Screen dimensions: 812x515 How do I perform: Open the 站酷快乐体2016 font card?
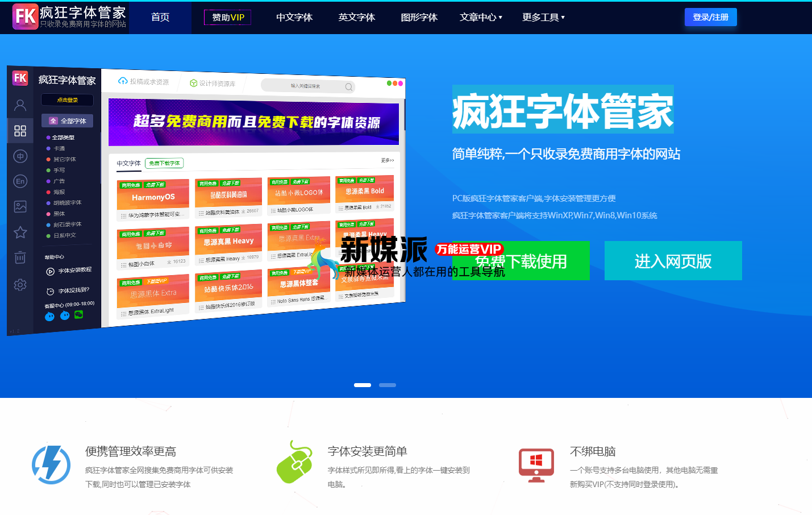click(x=228, y=290)
